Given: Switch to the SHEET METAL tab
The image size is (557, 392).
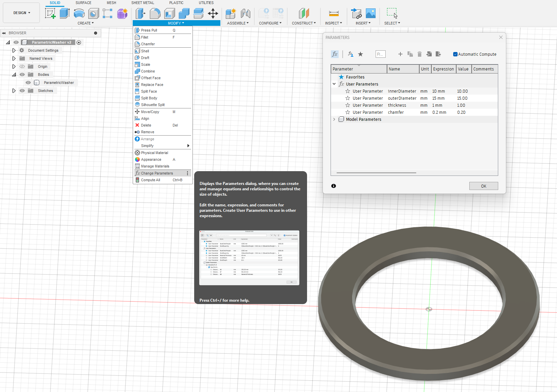Looking at the screenshot, I should pos(143,3).
